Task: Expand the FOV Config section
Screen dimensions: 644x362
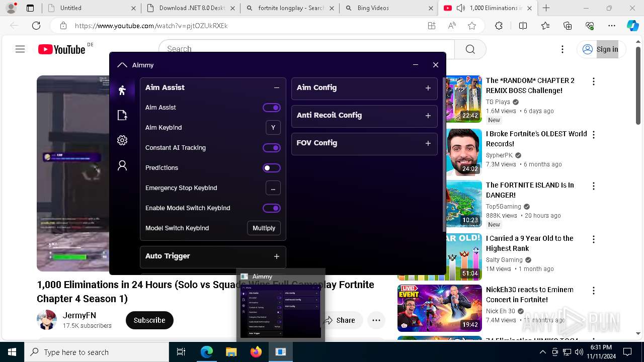Action: pos(428,143)
